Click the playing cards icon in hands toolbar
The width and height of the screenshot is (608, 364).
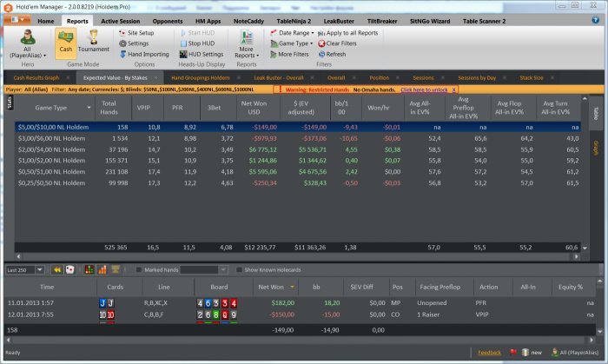[69, 270]
